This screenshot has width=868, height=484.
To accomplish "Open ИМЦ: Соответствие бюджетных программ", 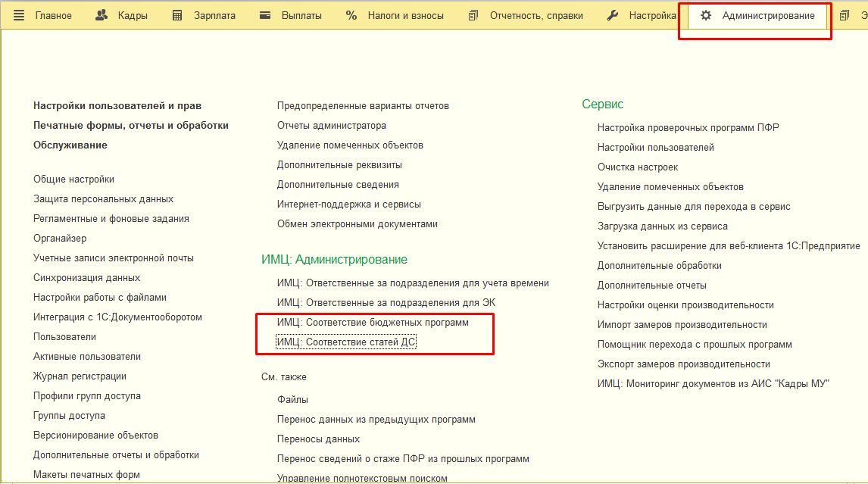I will (373, 323).
